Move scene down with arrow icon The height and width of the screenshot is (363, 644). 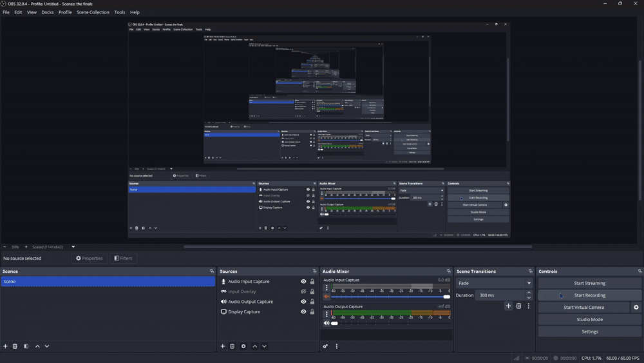tap(47, 346)
